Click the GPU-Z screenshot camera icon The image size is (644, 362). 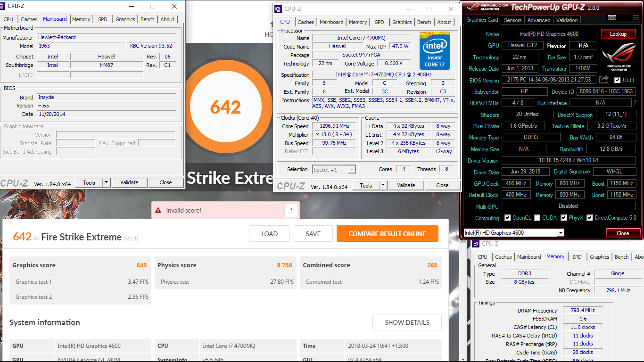click(612, 17)
